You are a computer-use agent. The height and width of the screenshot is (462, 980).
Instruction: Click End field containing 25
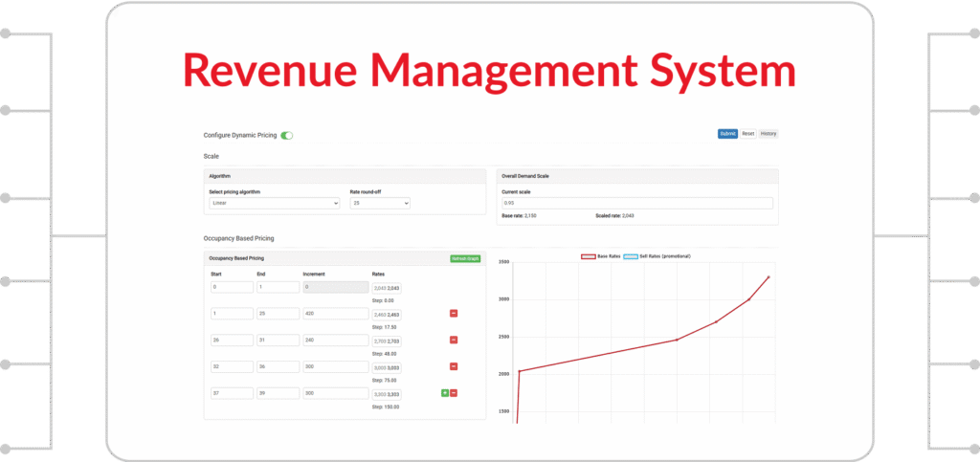point(278,314)
